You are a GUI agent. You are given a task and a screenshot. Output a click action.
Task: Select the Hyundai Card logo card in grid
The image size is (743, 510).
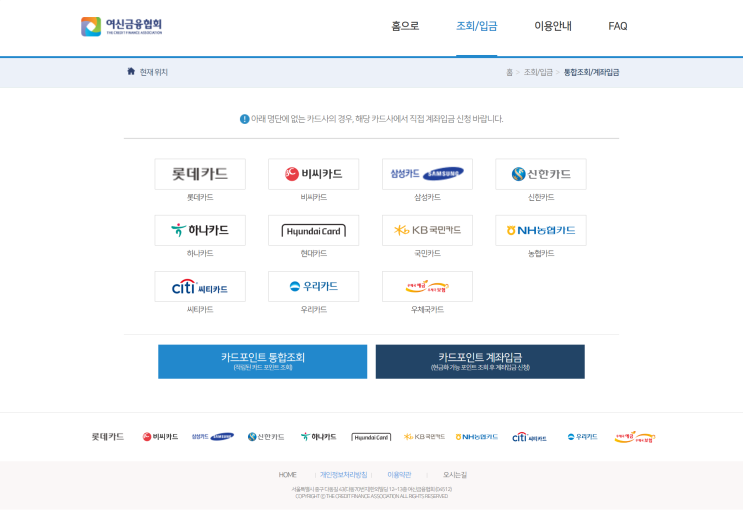tap(314, 230)
